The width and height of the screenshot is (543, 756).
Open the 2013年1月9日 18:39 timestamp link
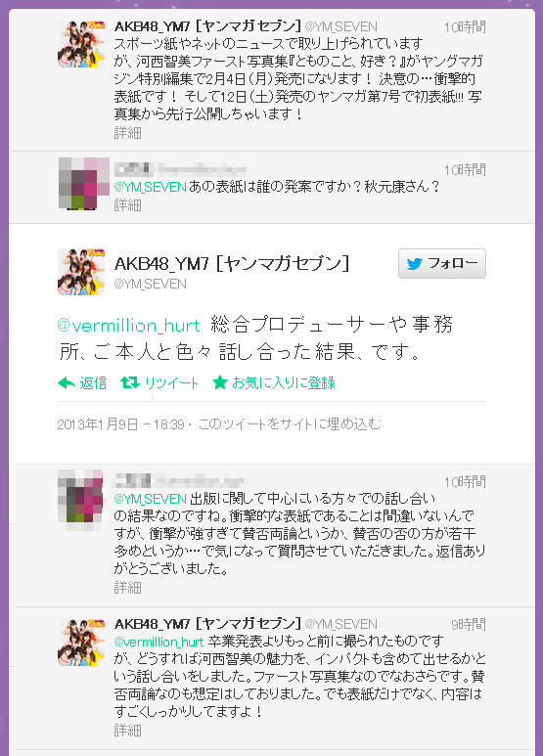[x=120, y=424]
